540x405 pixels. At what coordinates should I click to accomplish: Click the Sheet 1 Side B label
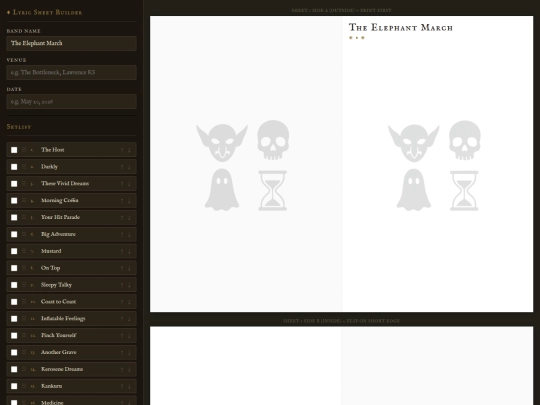click(x=341, y=321)
